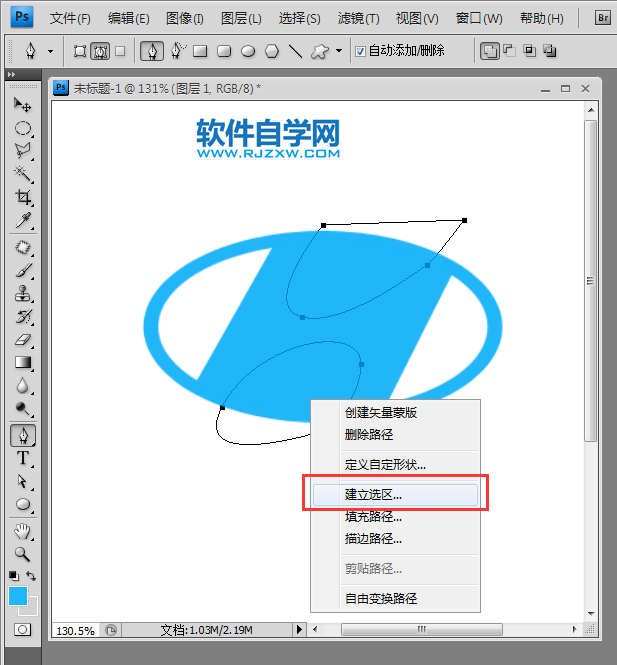The image size is (617, 665).
Task: Select the Pen tool in toolbox
Action: (23, 436)
